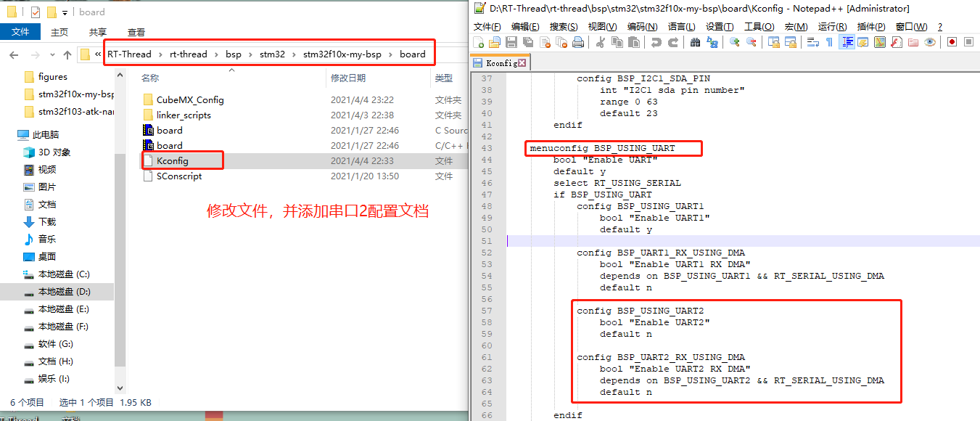Select the Kconfig document tab

pyautogui.click(x=500, y=63)
